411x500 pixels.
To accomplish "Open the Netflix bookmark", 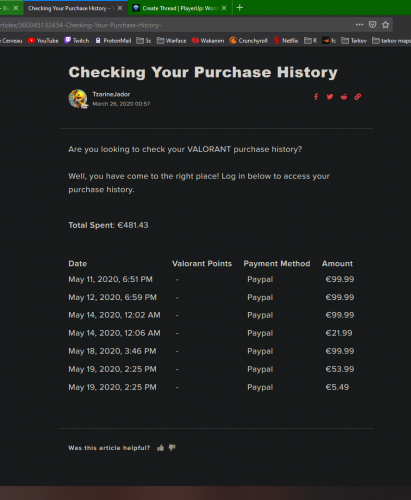I will pos(286,41).
